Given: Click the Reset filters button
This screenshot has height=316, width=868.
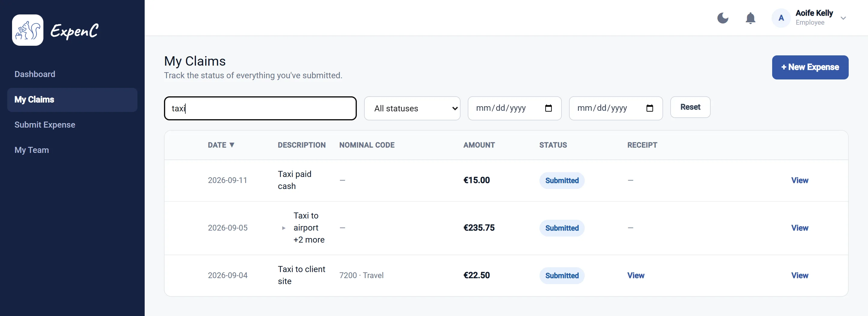Looking at the screenshot, I should point(690,107).
